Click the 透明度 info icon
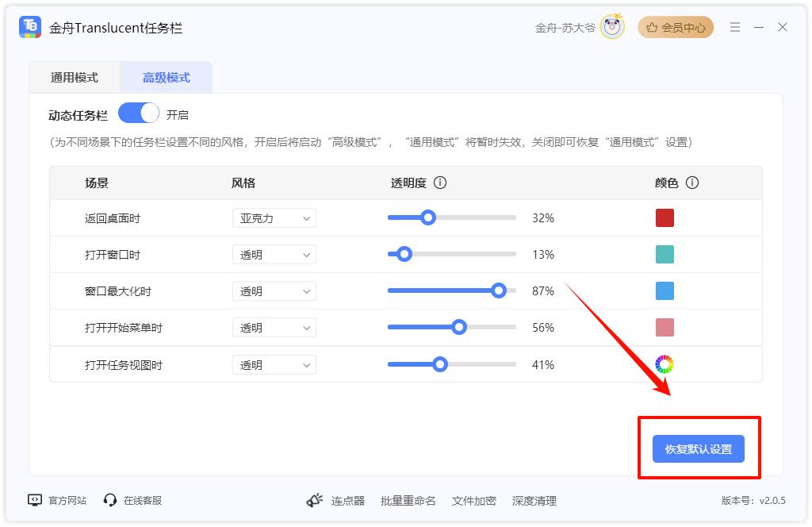 pos(440,183)
